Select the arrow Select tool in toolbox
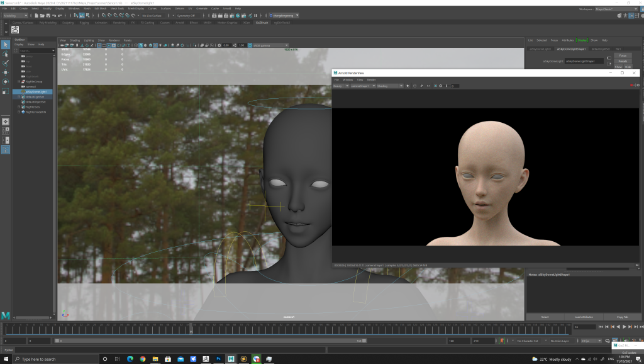The image size is (644, 364). [5, 45]
